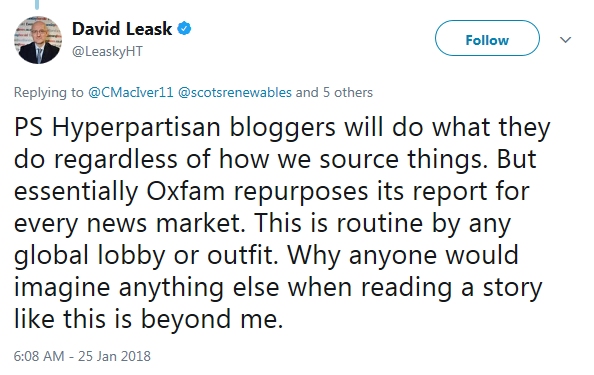Viewport: 594px width, 375px height.
Task: Click the phrase "global lobby or outfit"
Action: (146, 255)
